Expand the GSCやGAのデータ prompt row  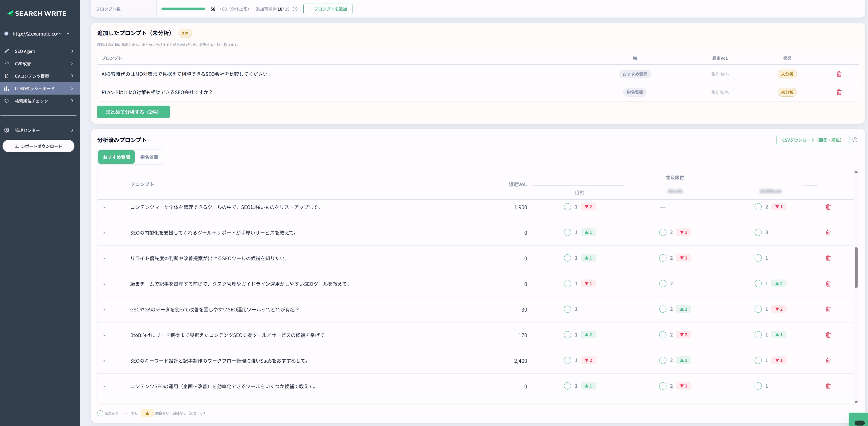(105, 310)
